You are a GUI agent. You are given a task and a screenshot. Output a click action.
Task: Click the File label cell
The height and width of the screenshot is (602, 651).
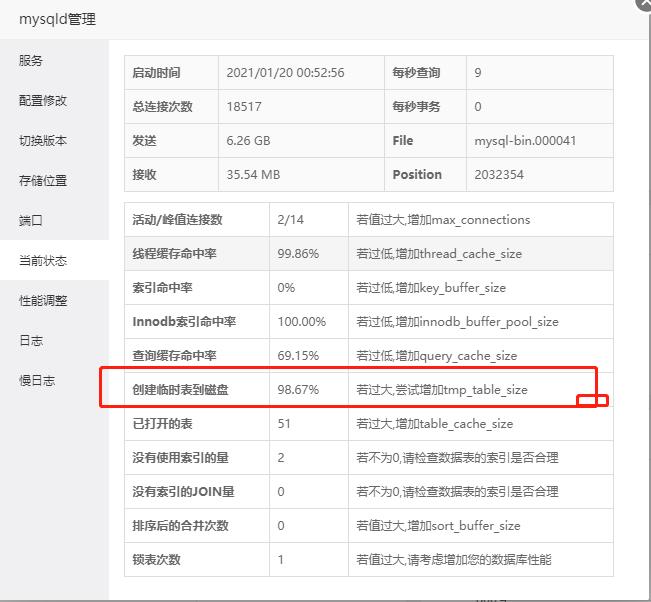click(425, 141)
